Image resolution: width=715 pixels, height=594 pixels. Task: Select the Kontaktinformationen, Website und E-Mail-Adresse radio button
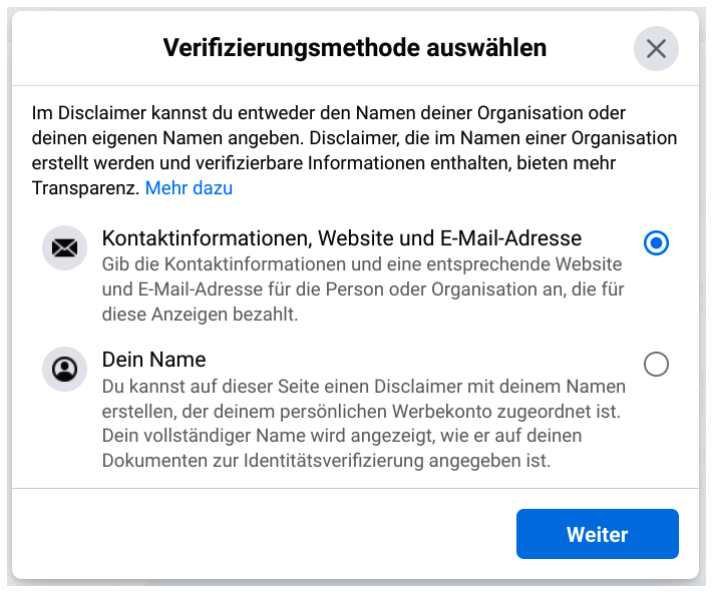click(x=656, y=243)
